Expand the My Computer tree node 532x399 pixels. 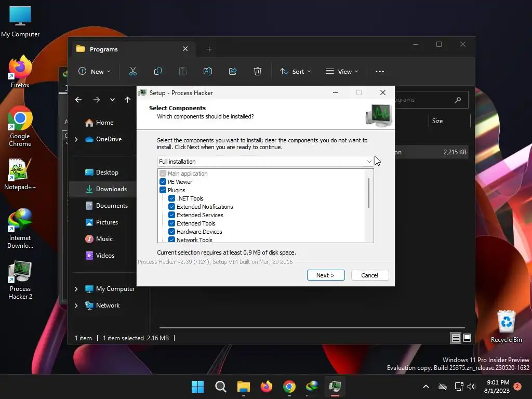(x=76, y=289)
